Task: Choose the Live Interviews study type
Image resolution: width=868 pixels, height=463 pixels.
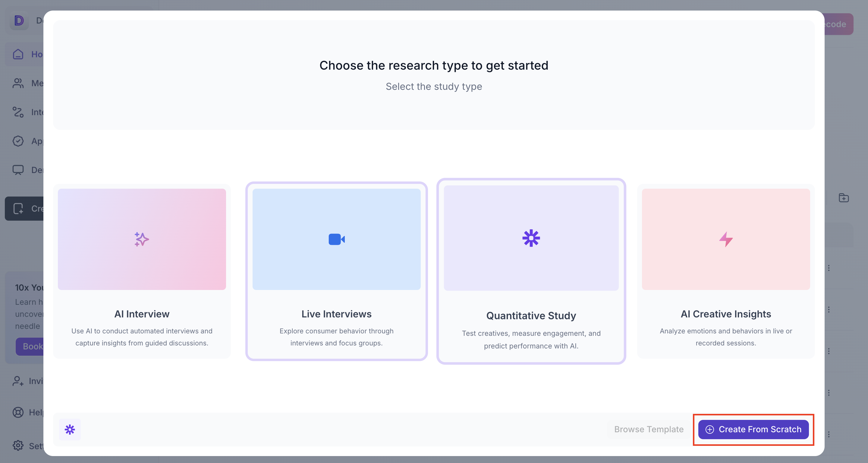Action: [x=336, y=314]
